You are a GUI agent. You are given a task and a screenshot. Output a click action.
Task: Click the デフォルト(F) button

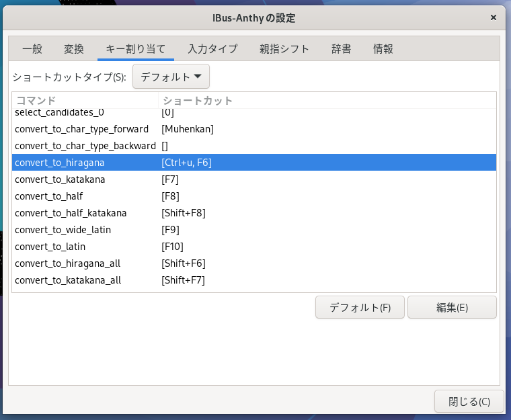pos(360,307)
